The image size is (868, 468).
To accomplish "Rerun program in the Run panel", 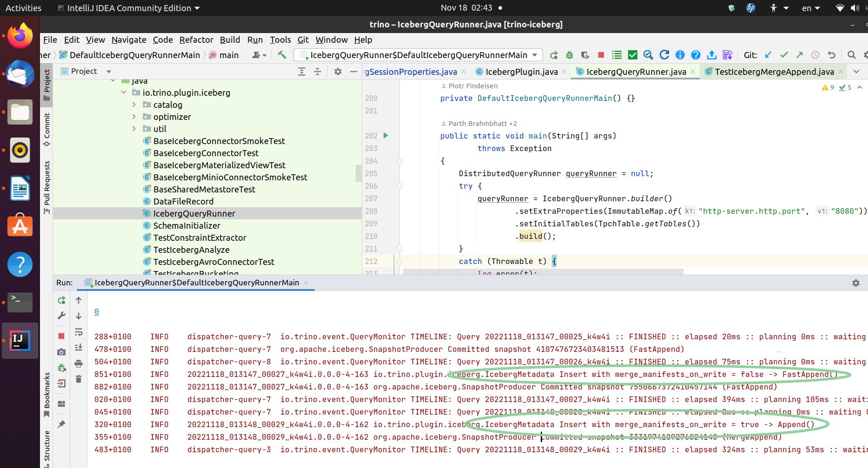I will pos(61,300).
